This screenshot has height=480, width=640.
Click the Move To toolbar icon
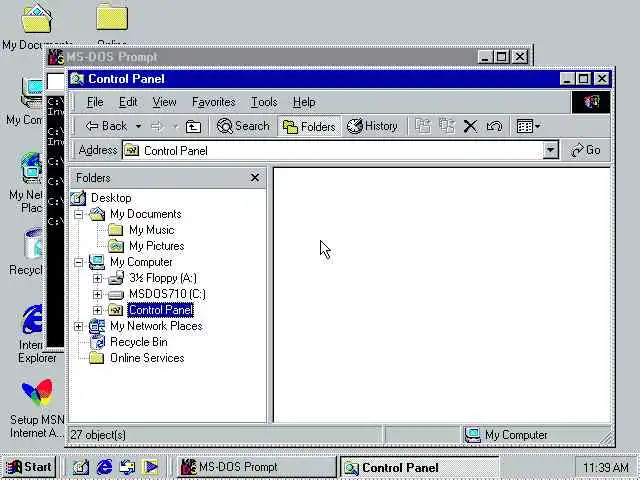pyautogui.click(x=423, y=126)
